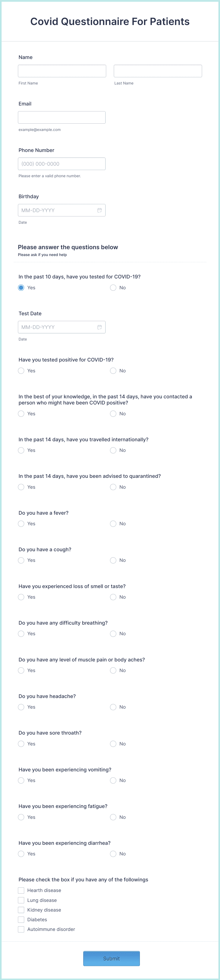Click the Phone Number field

62,164
